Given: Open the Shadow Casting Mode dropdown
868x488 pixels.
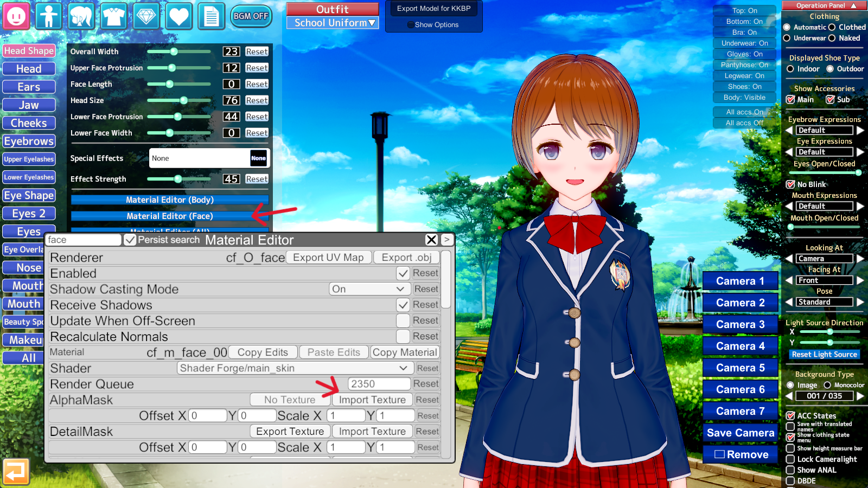Looking at the screenshot, I should (369, 289).
